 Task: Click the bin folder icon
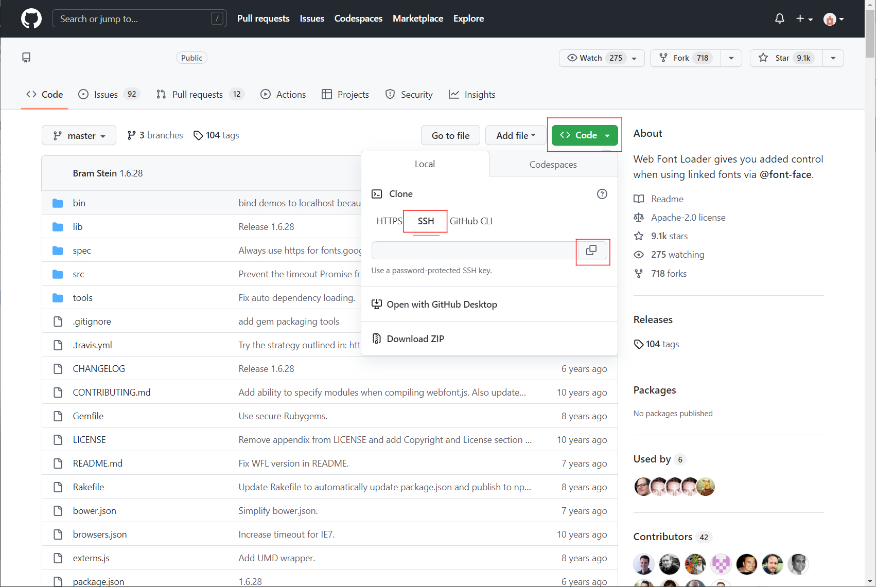point(58,203)
